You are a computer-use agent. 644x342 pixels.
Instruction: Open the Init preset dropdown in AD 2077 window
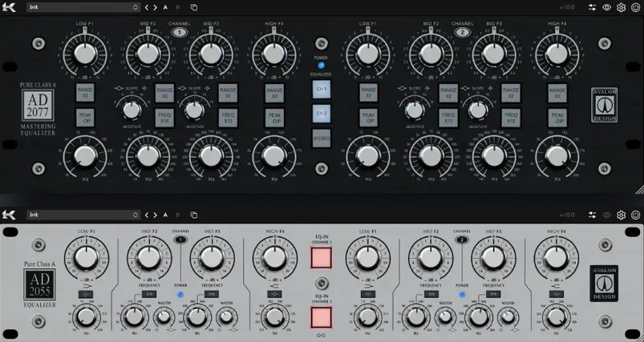pos(83,7)
